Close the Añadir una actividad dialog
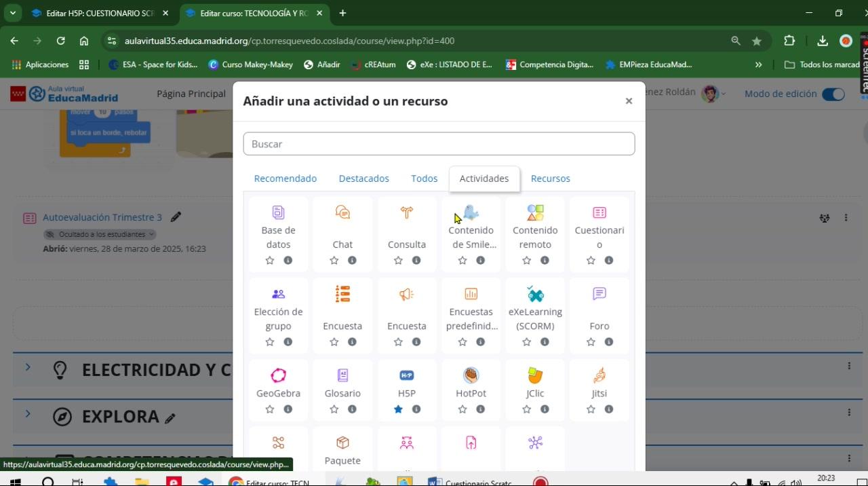 point(629,101)
